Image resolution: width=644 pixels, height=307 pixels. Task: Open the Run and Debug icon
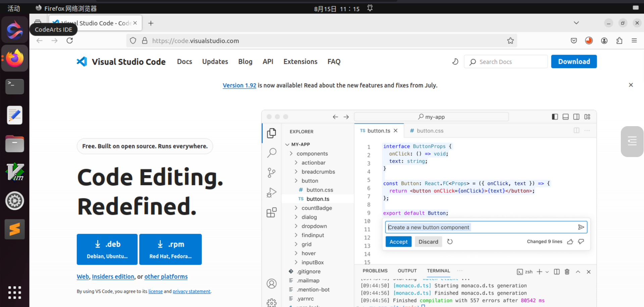271,193
